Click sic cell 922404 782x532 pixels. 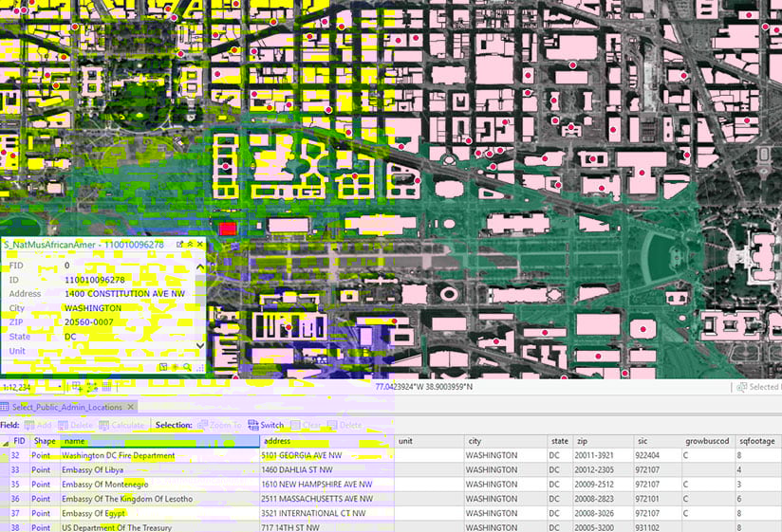point(657,455)
